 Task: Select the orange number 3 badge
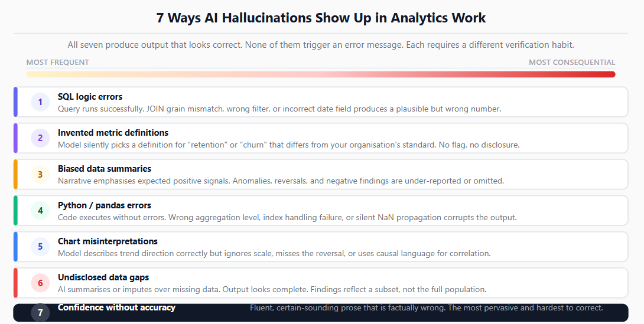click(x=40, y=174)
